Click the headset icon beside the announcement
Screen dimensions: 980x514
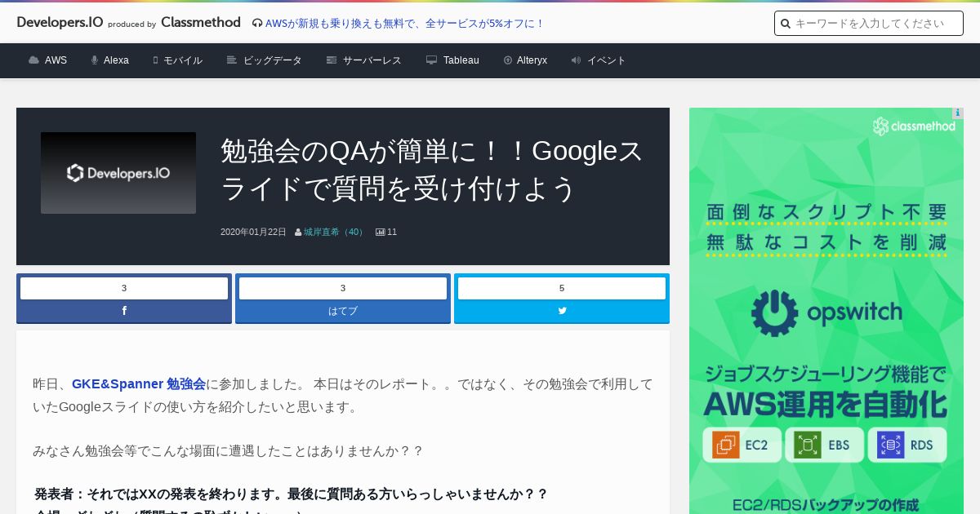coord(257,24)
